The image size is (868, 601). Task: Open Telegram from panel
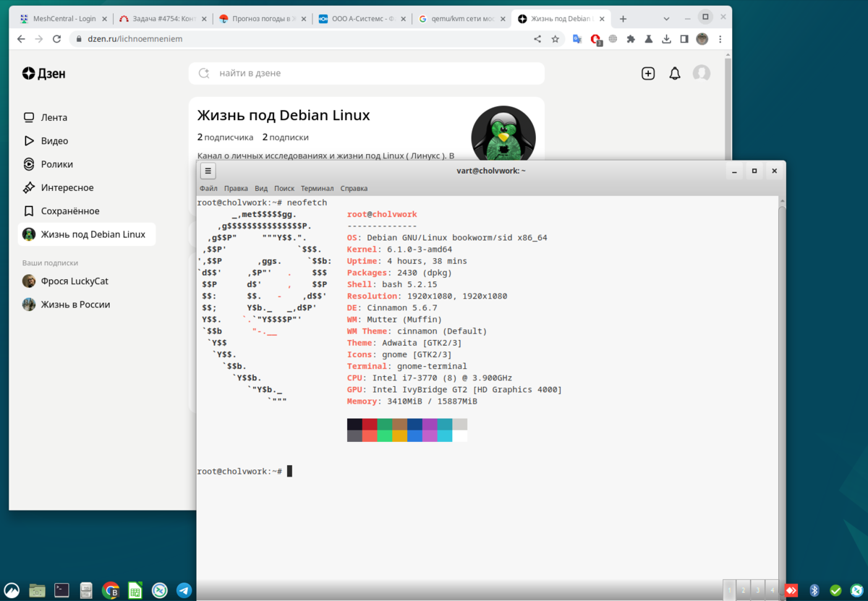(184, 590)
